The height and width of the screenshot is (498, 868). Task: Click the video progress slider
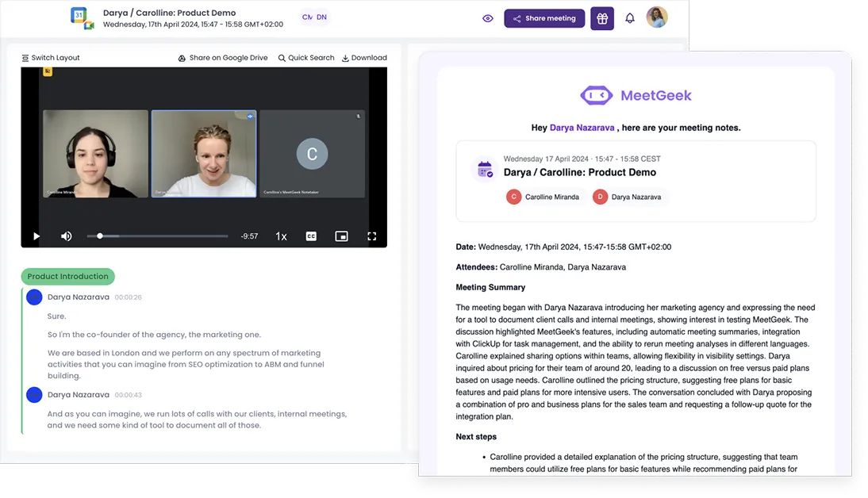tap(157, 236)
